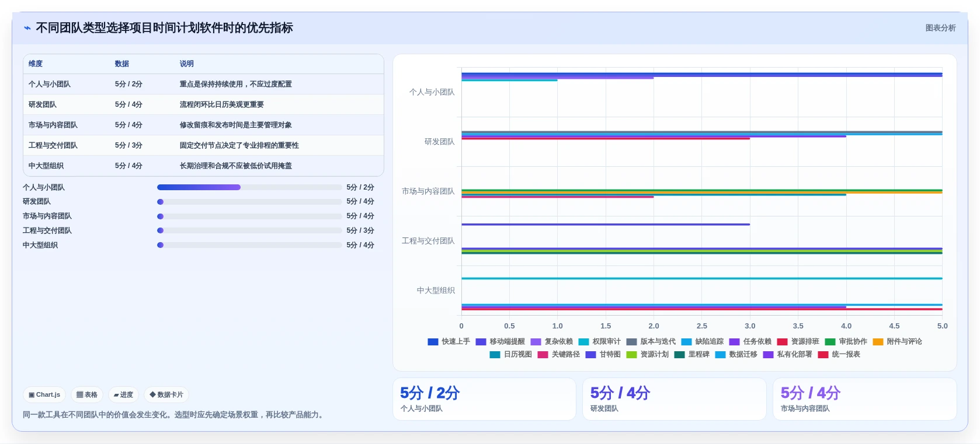Click the page title 不同团队类型选择项目时间计划软件时的优先指标
The height and width of the screenshot is (444, 980).
pos(164,28)
